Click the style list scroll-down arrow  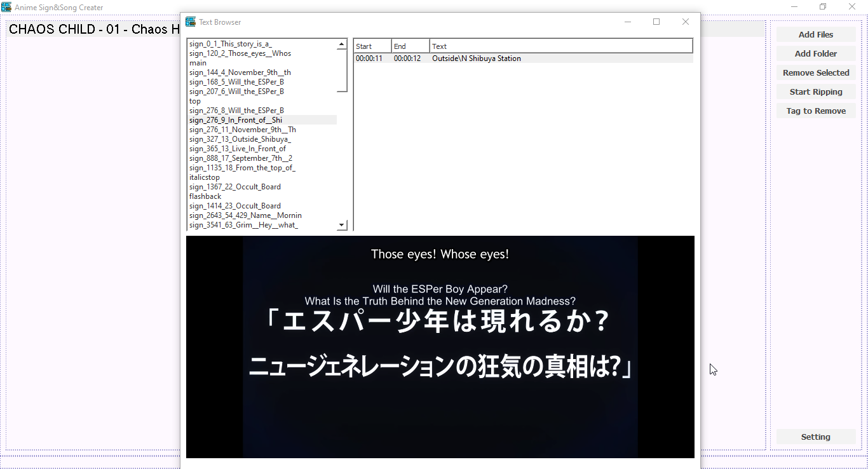342,225
